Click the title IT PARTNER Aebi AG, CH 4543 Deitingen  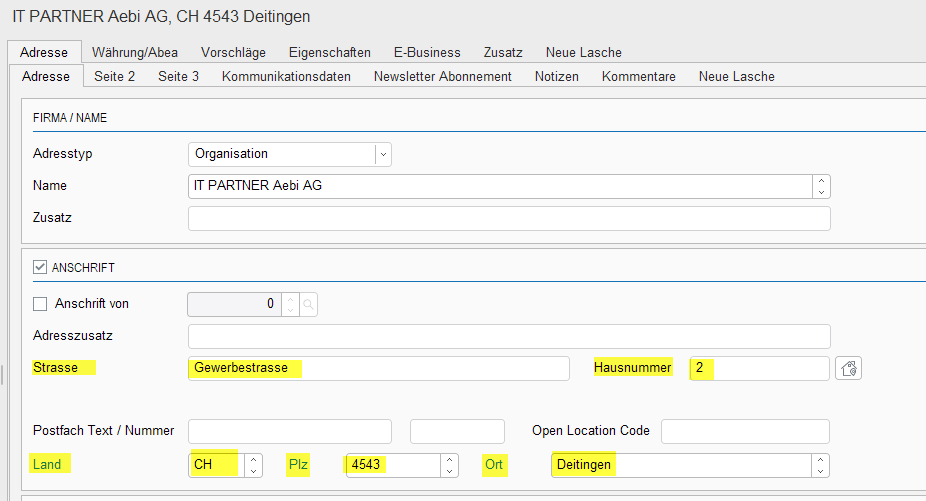pyautogui.click(x=161, y=17)
